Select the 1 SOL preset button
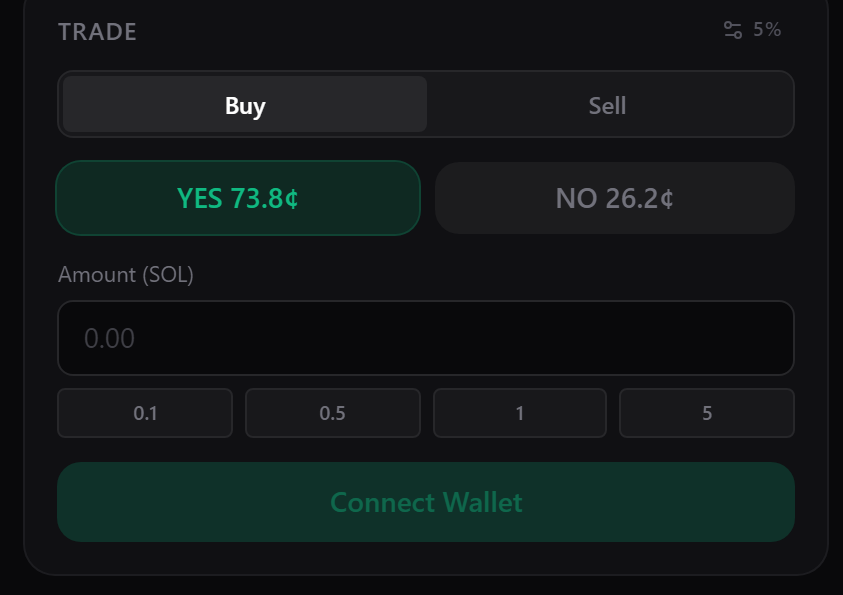843x595 pixels. (x=519, y=412)
